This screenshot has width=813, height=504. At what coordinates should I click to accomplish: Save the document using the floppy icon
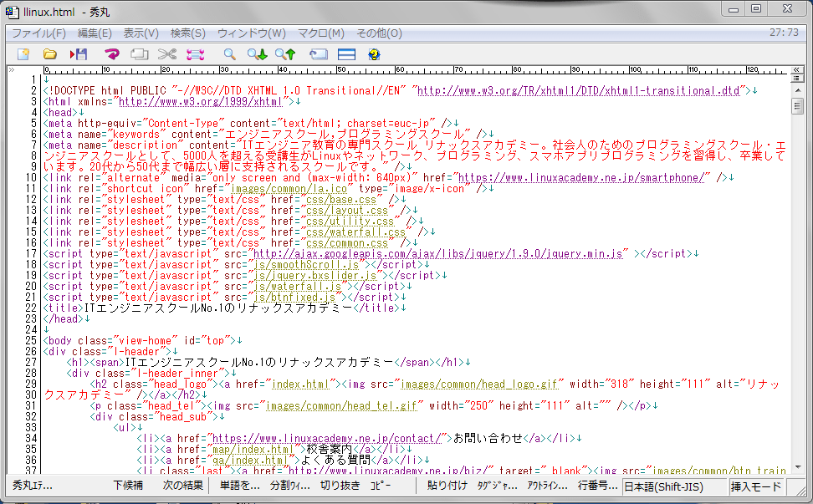pyautogui.click(x=79, y=54)
